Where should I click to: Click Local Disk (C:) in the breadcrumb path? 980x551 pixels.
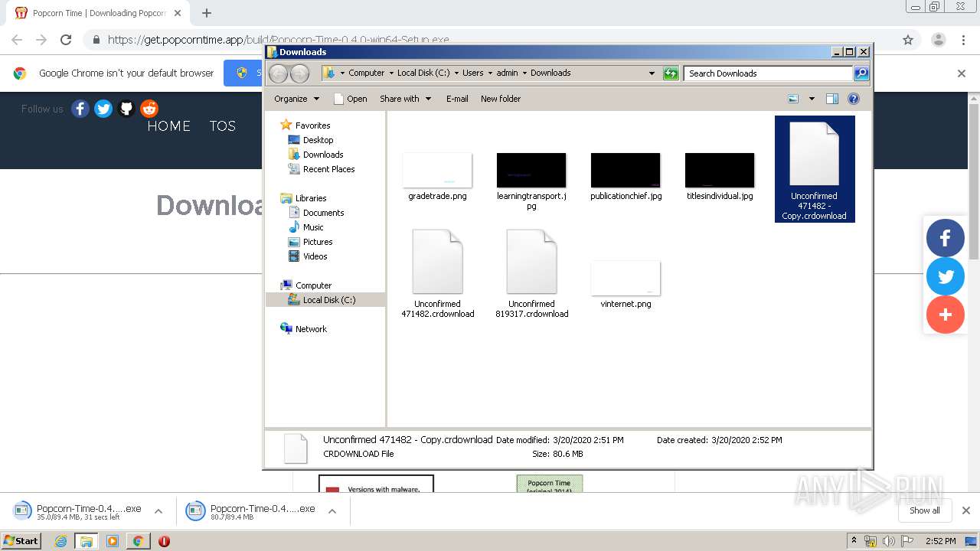423,73
